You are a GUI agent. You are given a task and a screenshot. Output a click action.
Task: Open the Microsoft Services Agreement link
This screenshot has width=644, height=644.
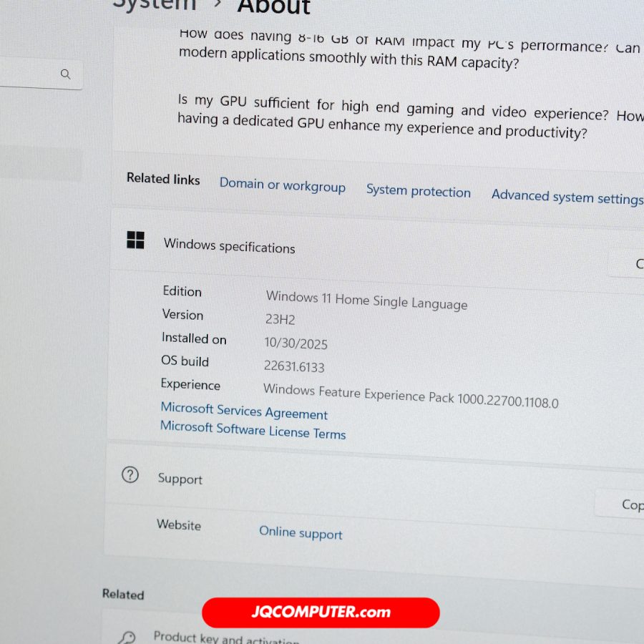pyautogui.click(x=244, y=411)
